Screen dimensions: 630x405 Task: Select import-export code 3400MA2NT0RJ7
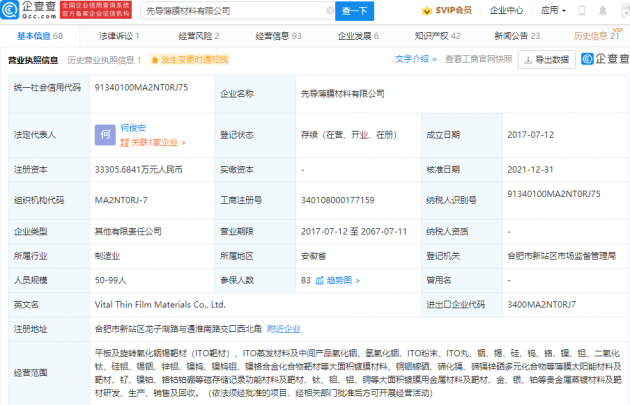click(542, 305)
